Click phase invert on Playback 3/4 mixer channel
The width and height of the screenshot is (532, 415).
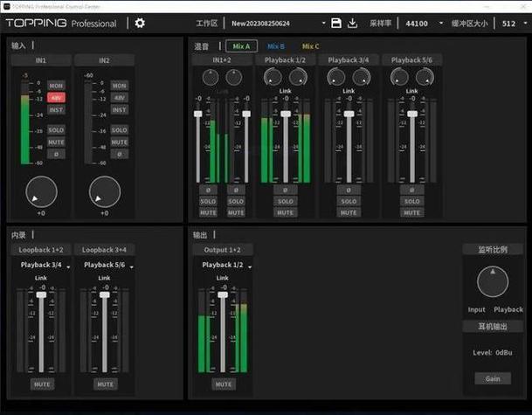(348, 190)
